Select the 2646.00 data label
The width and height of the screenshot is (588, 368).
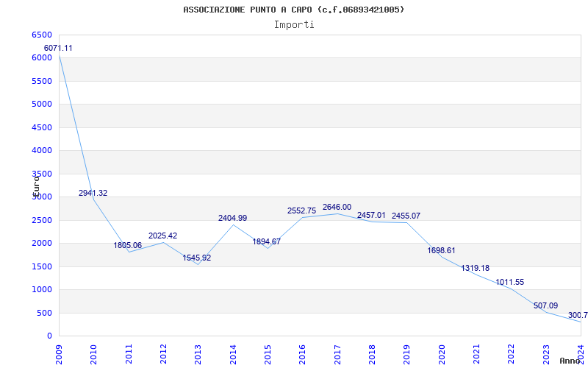[x=337, y=207]
